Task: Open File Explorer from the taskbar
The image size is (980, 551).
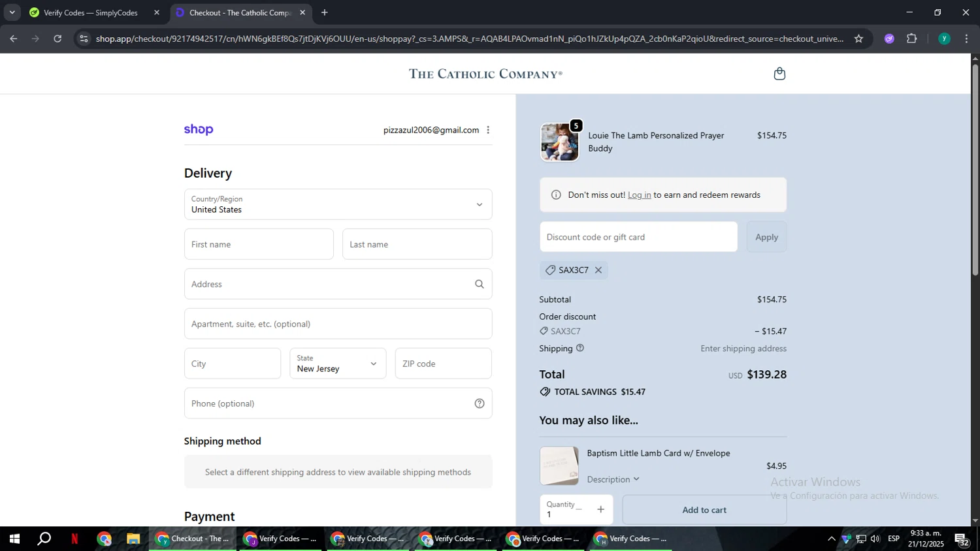Action: point(133,539)
